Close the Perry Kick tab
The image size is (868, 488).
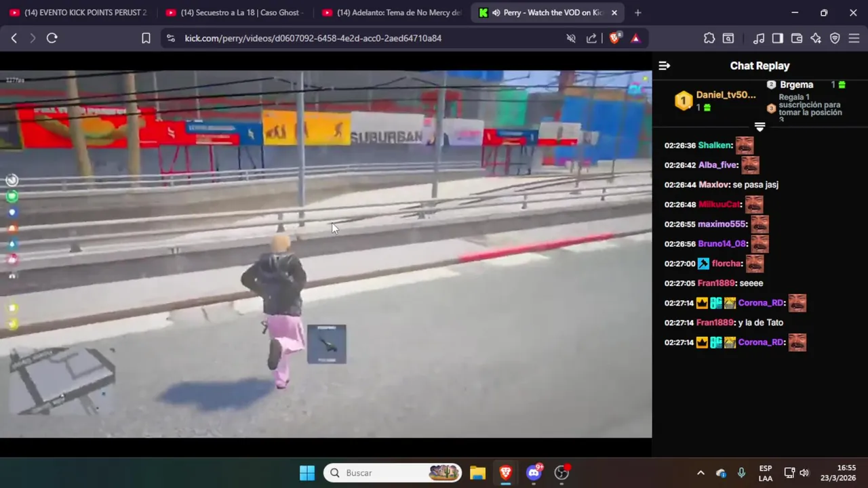pyautogui.click(x=614, y=12)
